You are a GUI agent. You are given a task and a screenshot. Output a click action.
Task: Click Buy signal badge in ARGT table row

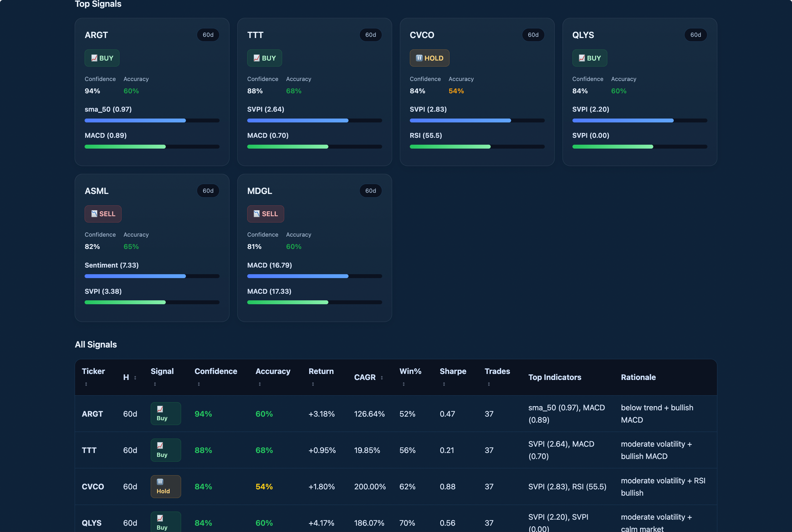(x=166, y=414)
